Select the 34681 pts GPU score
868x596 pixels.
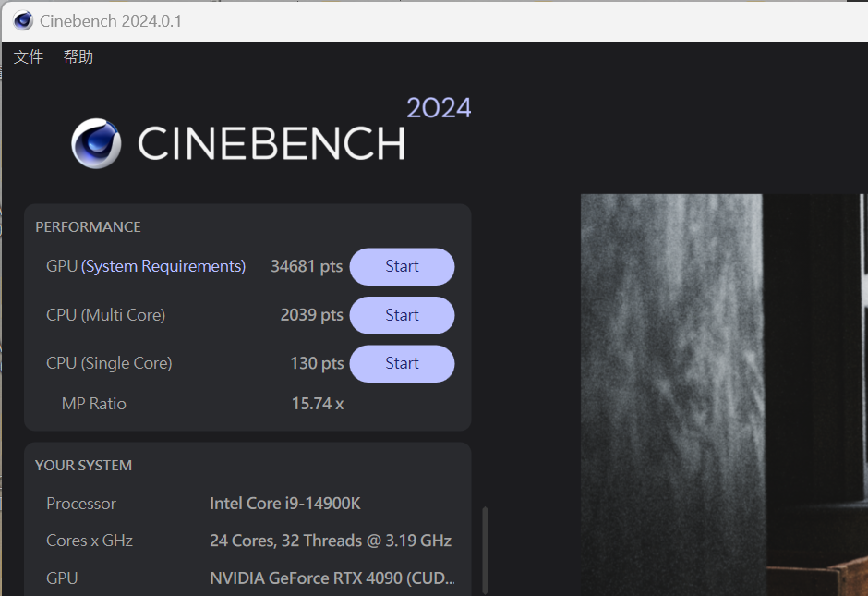[307, 266]
